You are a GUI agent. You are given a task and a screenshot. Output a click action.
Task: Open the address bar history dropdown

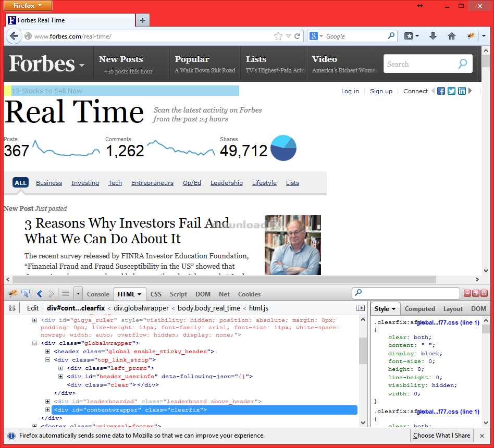[x=288, y=36]
